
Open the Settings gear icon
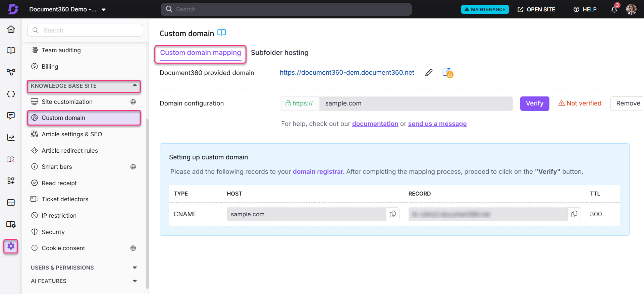[x=11, y=246]
